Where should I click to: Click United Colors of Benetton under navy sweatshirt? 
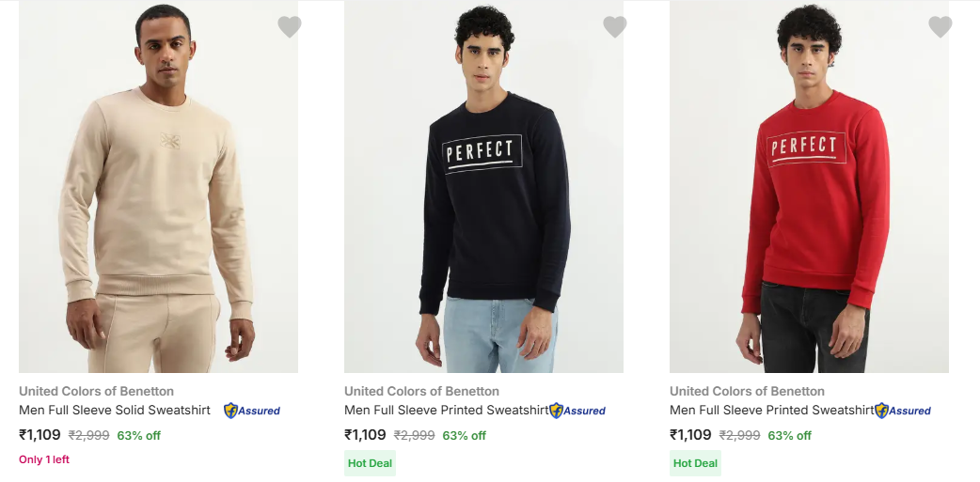click(421, 391)
